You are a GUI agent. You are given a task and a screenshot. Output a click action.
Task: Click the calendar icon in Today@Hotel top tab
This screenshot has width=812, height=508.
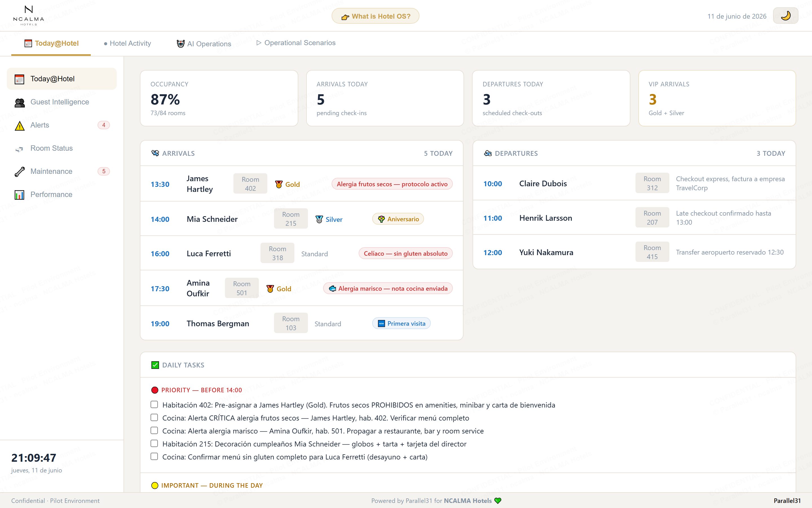pyautogui.click(x=28, y=43)
